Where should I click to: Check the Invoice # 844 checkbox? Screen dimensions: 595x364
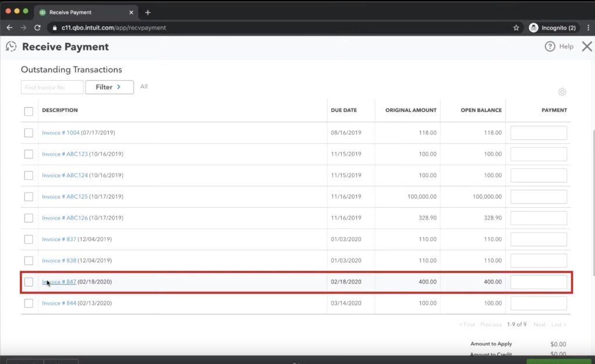coord(28,303)
